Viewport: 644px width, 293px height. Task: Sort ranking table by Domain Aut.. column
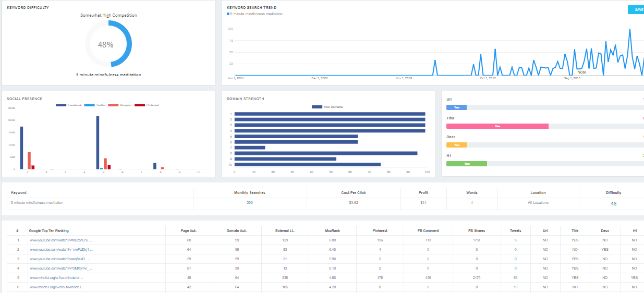237,231
